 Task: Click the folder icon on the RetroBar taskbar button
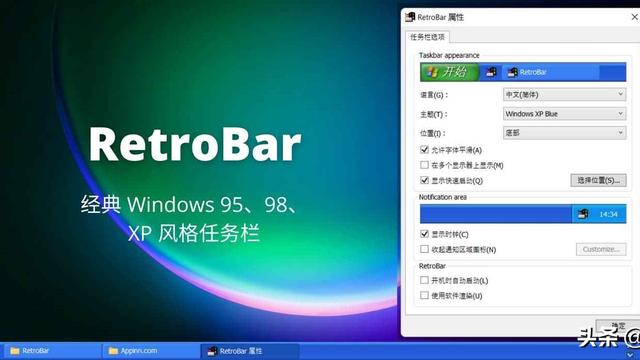point(15,351)
